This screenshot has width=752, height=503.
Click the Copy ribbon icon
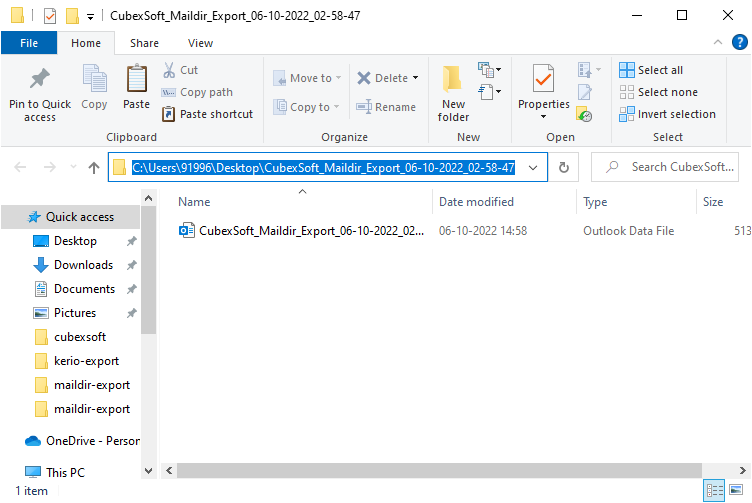pos(94,78)
